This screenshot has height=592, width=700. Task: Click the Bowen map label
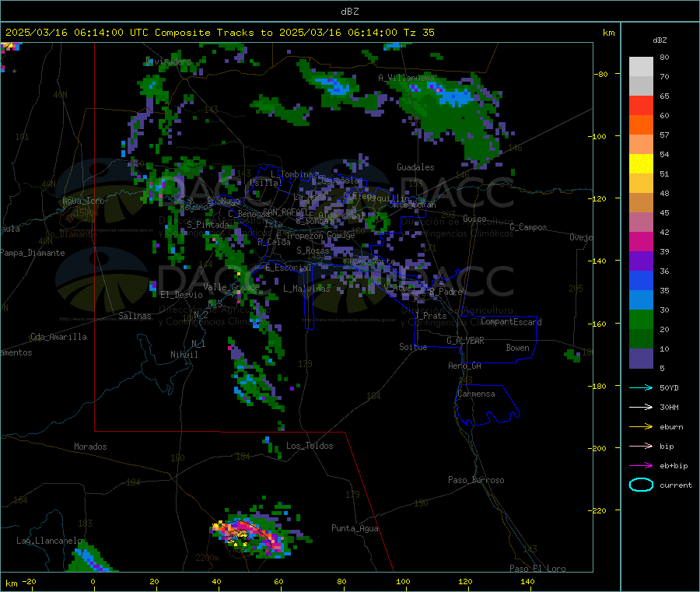click(517, 348)
